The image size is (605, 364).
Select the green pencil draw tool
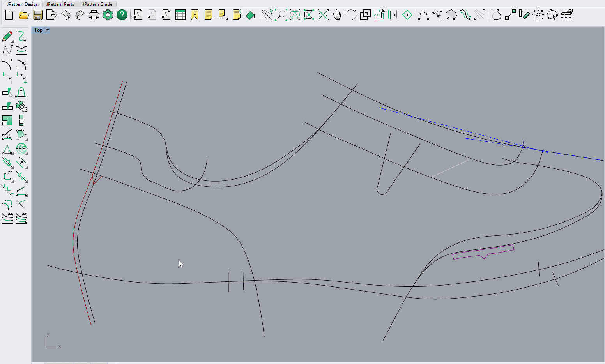click(7, 37)
